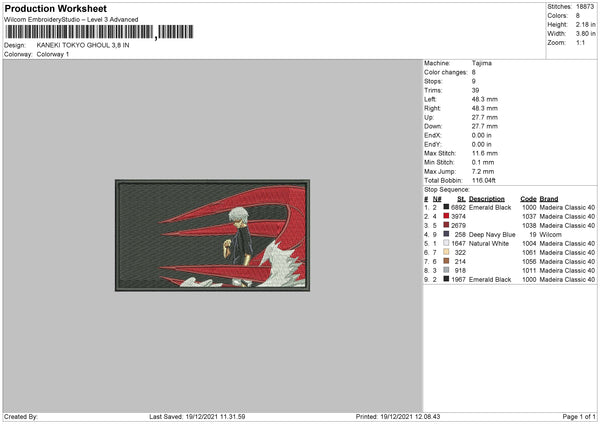Click the Height value 2.18 in
Viewport: 600px width, 424px height.
point(585,24)
